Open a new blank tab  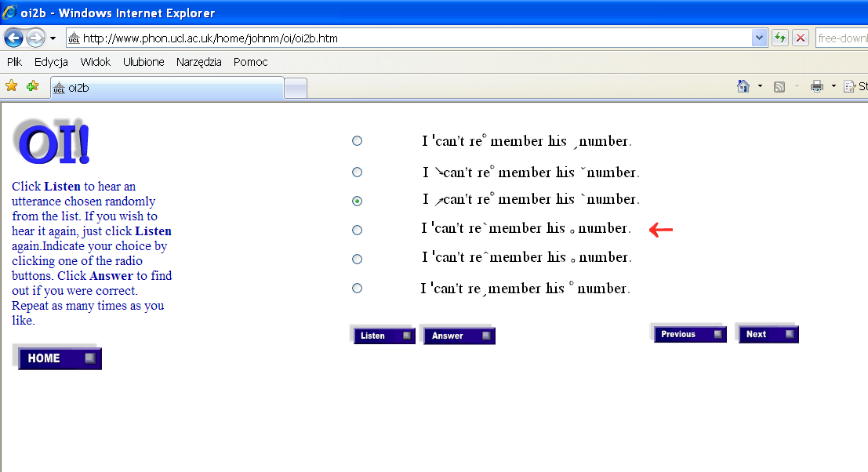(296, 89)
